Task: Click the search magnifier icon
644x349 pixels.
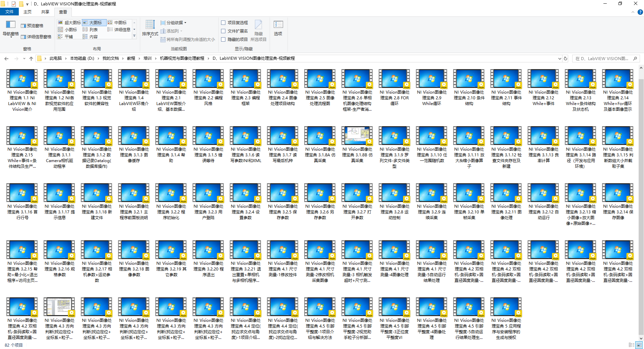Action: point(635,58)
